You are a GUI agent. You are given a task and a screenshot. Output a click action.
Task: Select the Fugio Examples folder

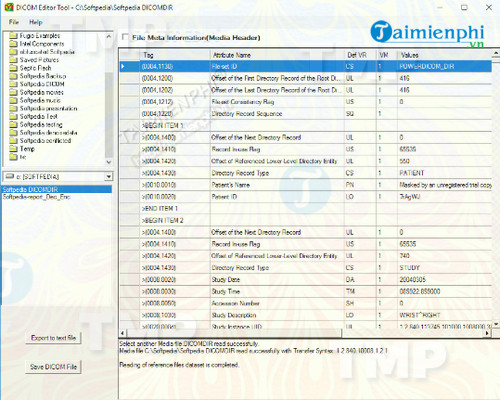click(35, 35)
